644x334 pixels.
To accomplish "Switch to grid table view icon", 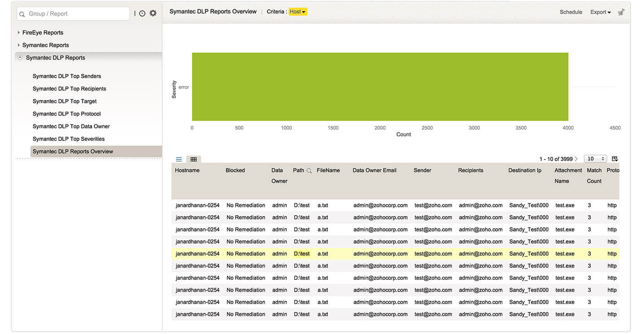I will click(x=193, y=159).
